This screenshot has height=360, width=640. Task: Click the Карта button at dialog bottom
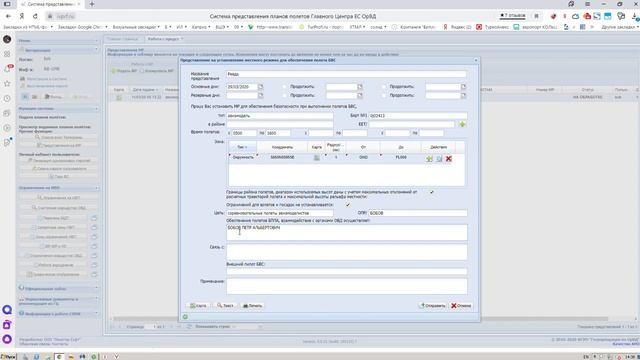[x=198, y=305]
